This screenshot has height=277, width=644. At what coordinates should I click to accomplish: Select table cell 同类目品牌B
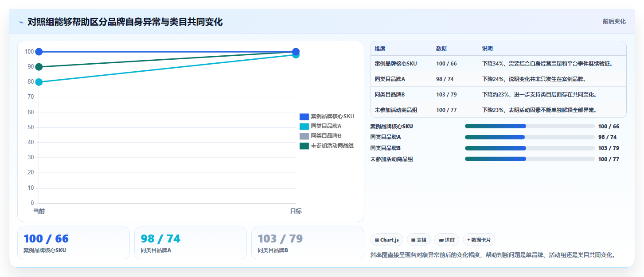[x=390, y=95]
